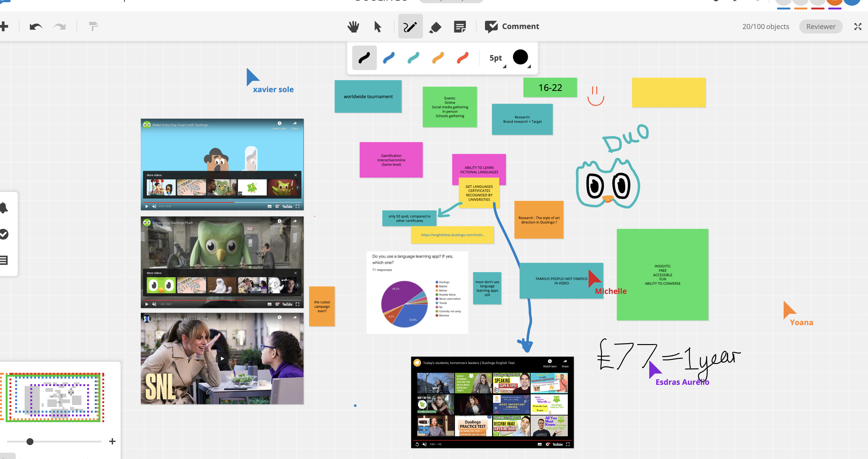Choose the orange highlighter pen preset

[438, 58]
